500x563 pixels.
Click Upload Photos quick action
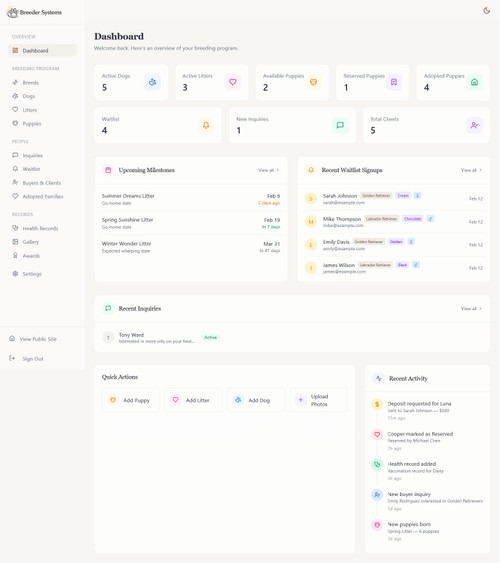point(318,400)
